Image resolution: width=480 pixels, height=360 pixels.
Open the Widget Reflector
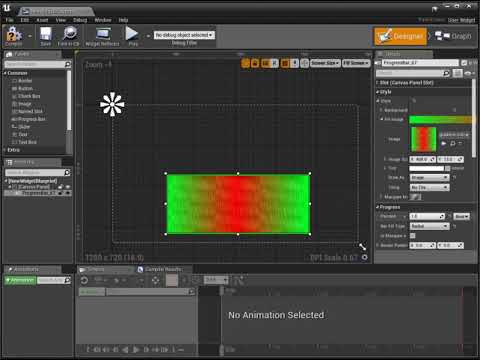tap(102, 36)
